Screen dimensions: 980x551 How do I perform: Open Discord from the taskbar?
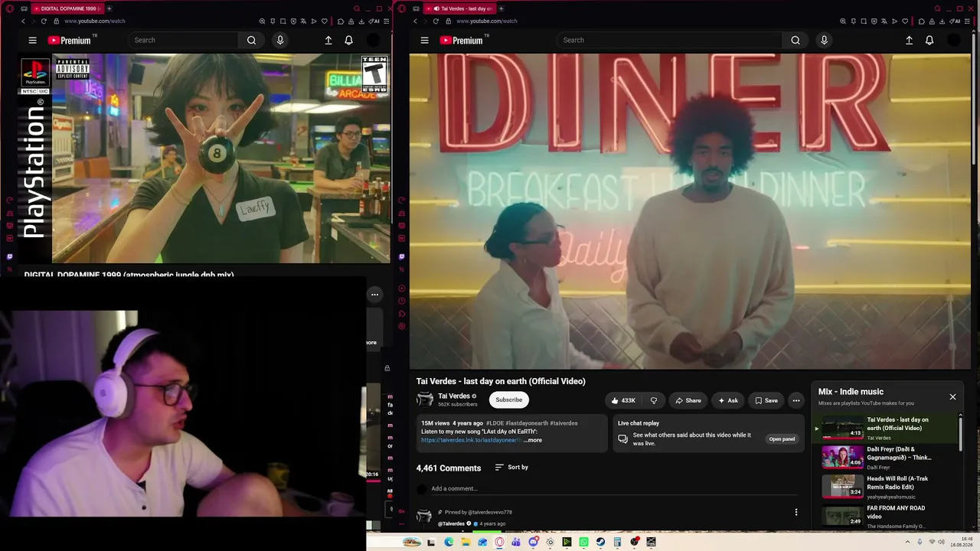click(533, 542)
